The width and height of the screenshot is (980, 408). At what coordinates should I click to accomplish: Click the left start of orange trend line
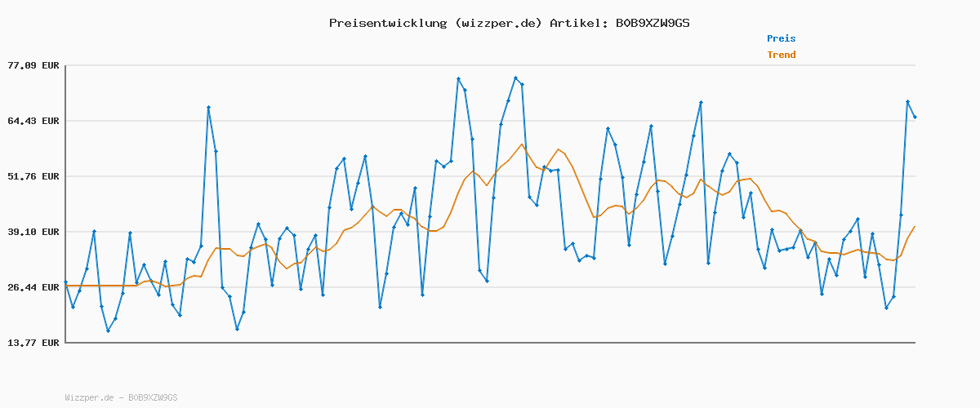(x=67, y=286)
